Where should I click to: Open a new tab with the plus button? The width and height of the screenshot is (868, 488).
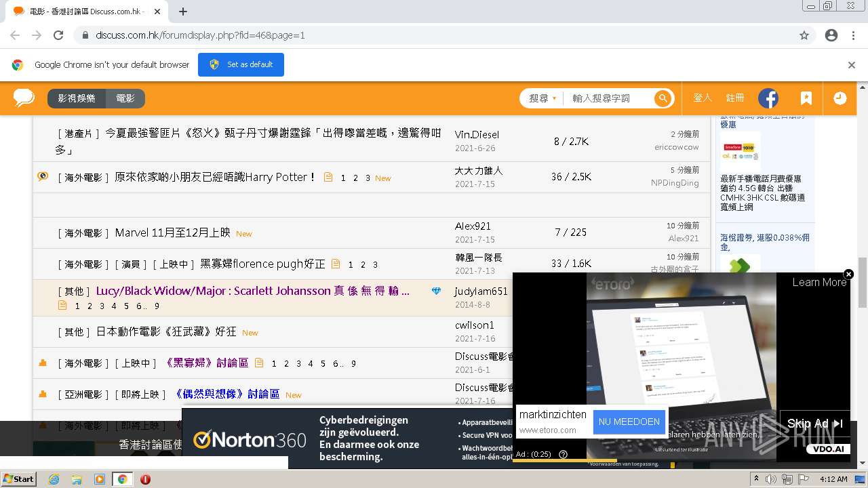182,12
